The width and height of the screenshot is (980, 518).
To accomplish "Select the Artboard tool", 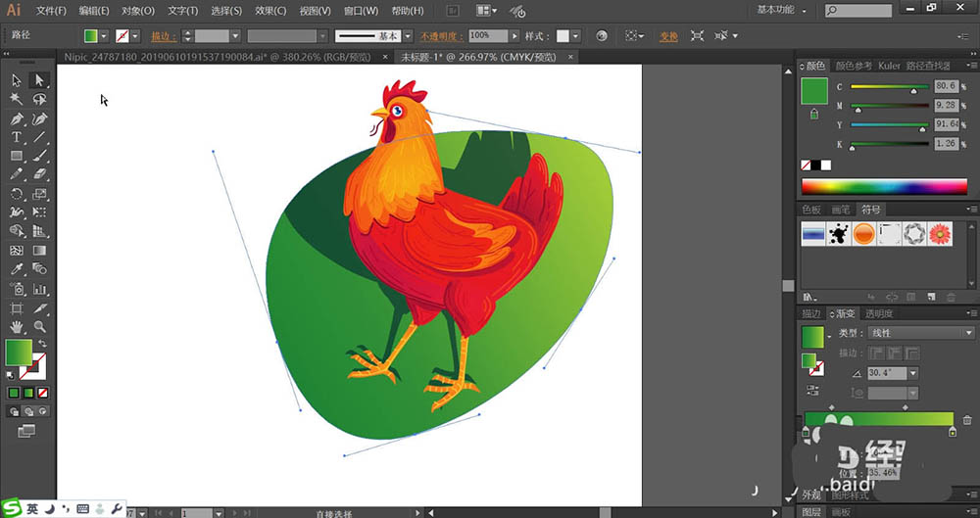I will pos(17,308).
